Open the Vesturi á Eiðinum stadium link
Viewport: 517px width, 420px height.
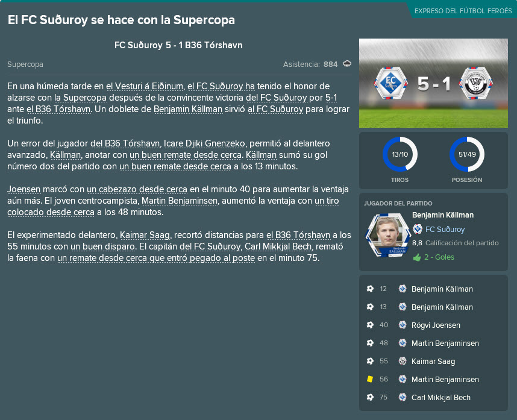[145, 86]
